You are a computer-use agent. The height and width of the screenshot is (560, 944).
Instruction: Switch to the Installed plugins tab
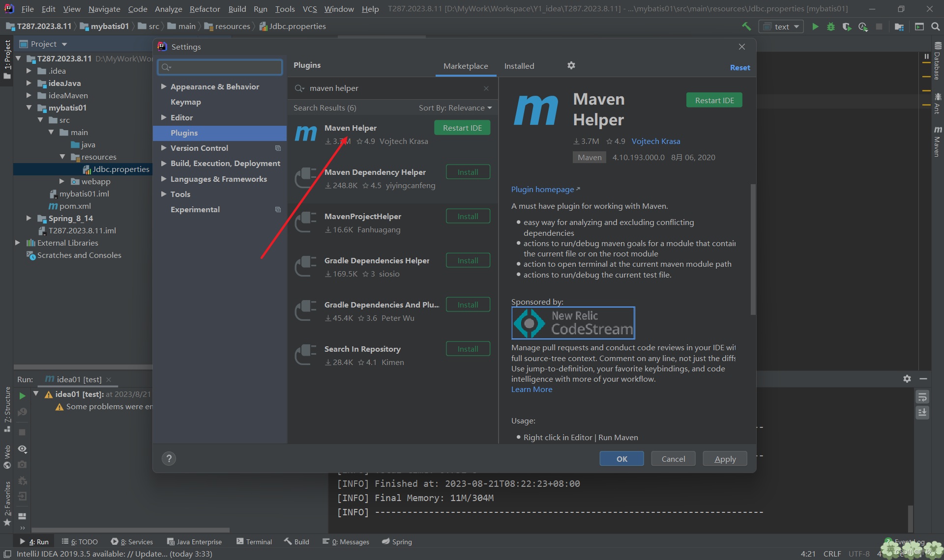[x=519, y=66]
